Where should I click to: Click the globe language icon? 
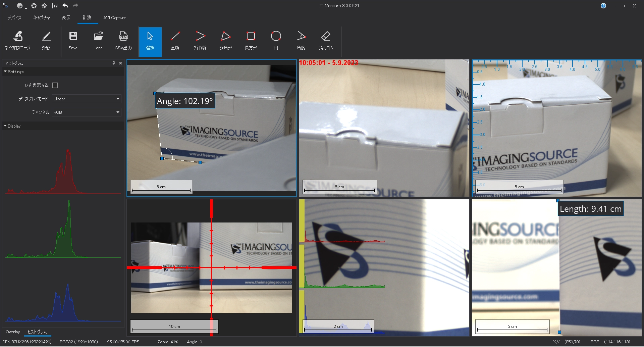20,6
